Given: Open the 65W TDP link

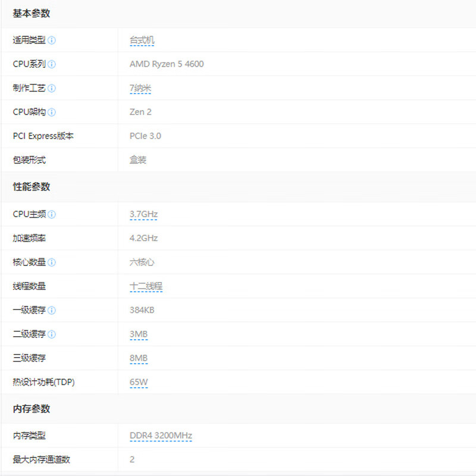Looking at the screenshot, I should click(x=139, y=382).
